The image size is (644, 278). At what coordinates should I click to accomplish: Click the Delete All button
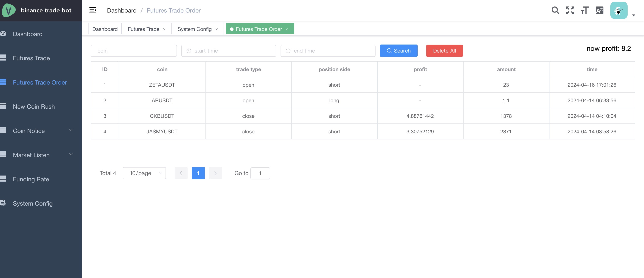tap(444, 51)
